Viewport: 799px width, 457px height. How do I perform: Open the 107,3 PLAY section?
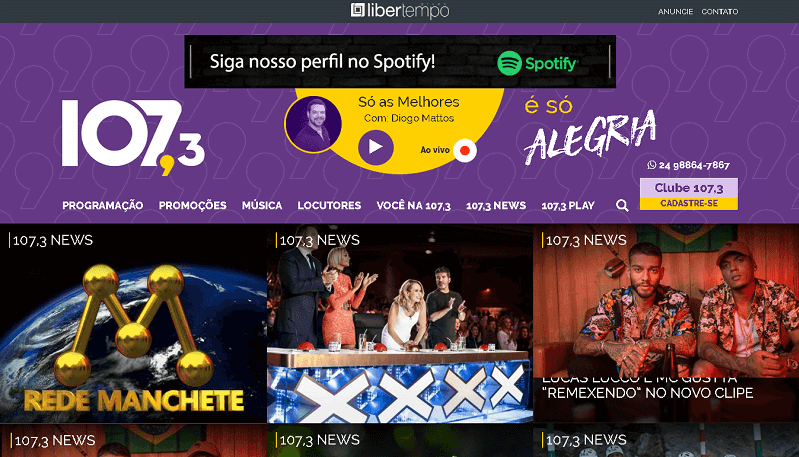pyautogui.click(x=568, y=205)
